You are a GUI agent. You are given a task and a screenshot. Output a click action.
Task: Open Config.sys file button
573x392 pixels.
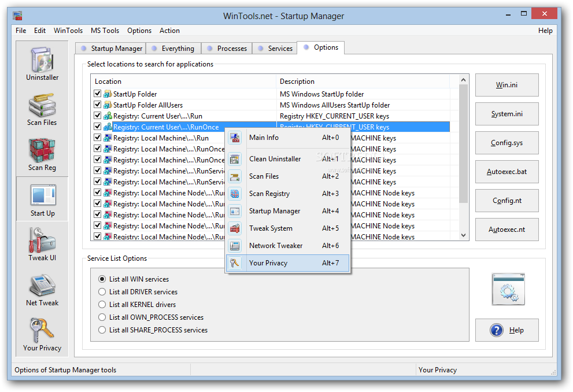click(507, 143)
